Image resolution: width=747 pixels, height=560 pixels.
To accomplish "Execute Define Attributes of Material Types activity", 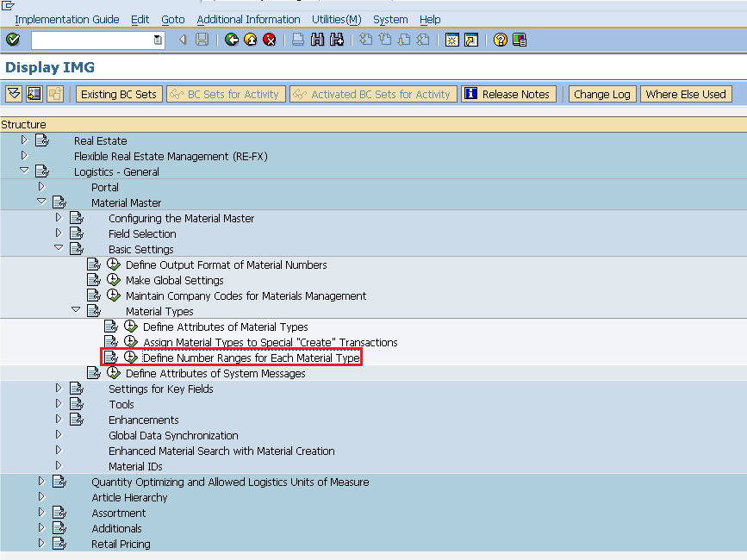I will point(131,327).
